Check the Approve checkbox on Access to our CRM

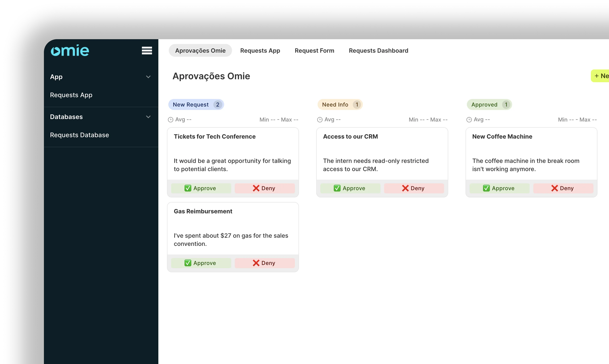(337, 188)
